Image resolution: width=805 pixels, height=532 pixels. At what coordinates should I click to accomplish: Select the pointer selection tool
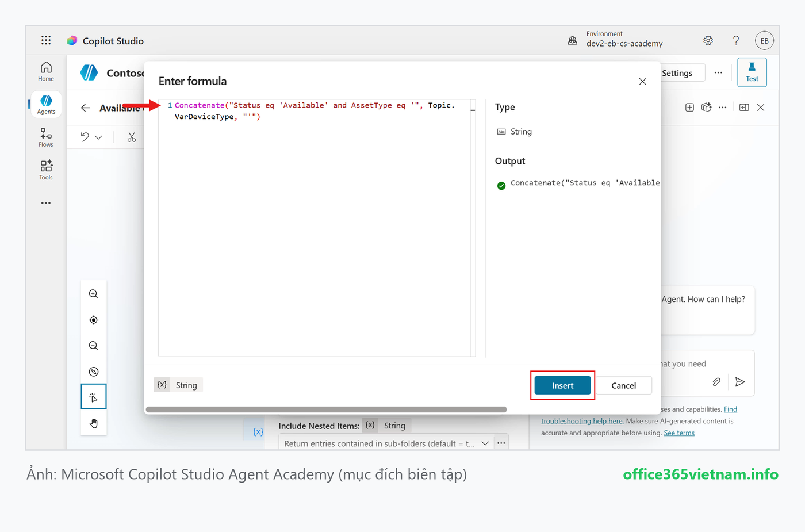coord(94,397)
